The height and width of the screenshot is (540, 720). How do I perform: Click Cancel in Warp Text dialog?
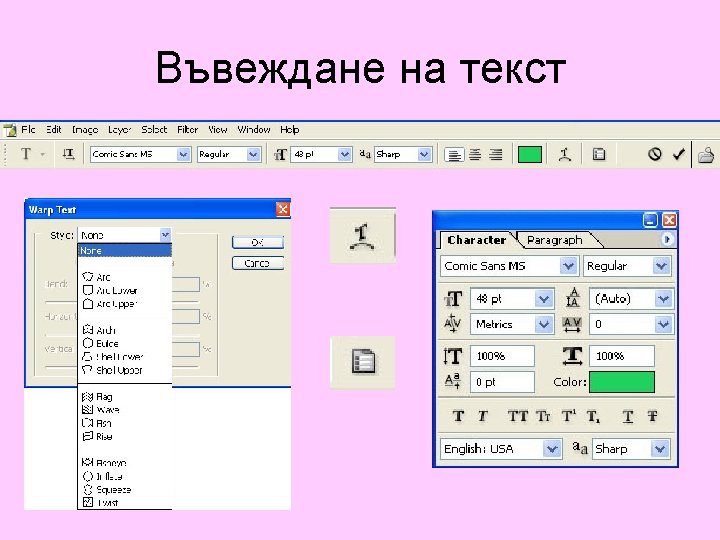(258, 263)
